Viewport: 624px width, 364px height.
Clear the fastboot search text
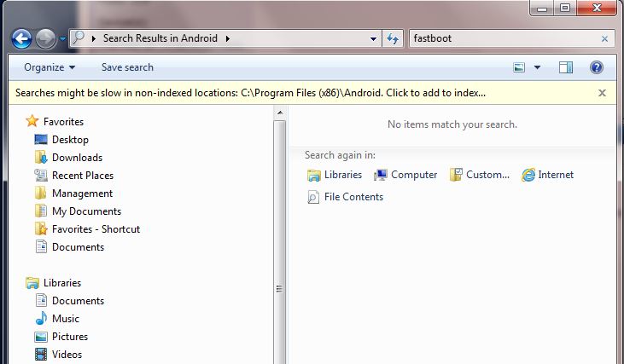coord(605,38)
